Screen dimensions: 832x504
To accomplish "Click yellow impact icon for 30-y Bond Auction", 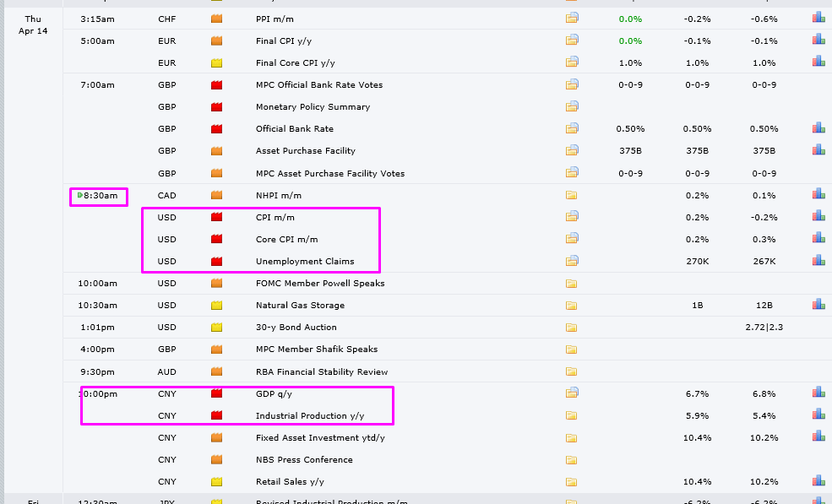I will pyautogui.click(x=216, y=328).
